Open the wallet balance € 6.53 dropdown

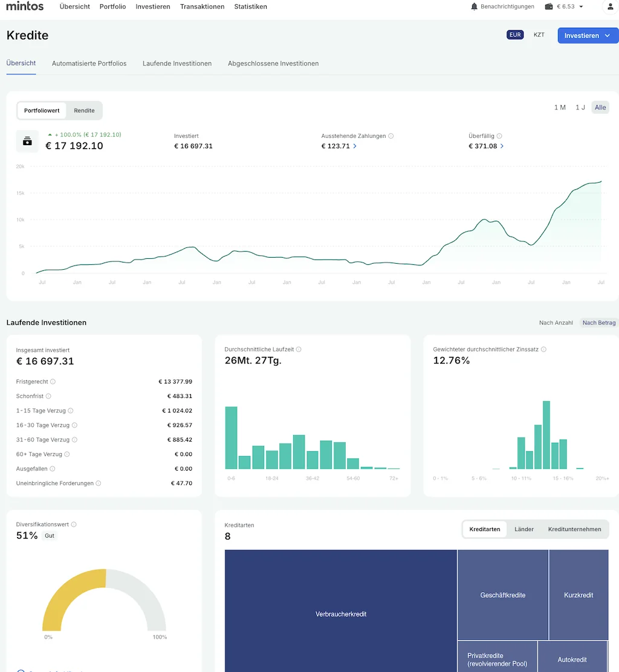(x=565, y=7)
